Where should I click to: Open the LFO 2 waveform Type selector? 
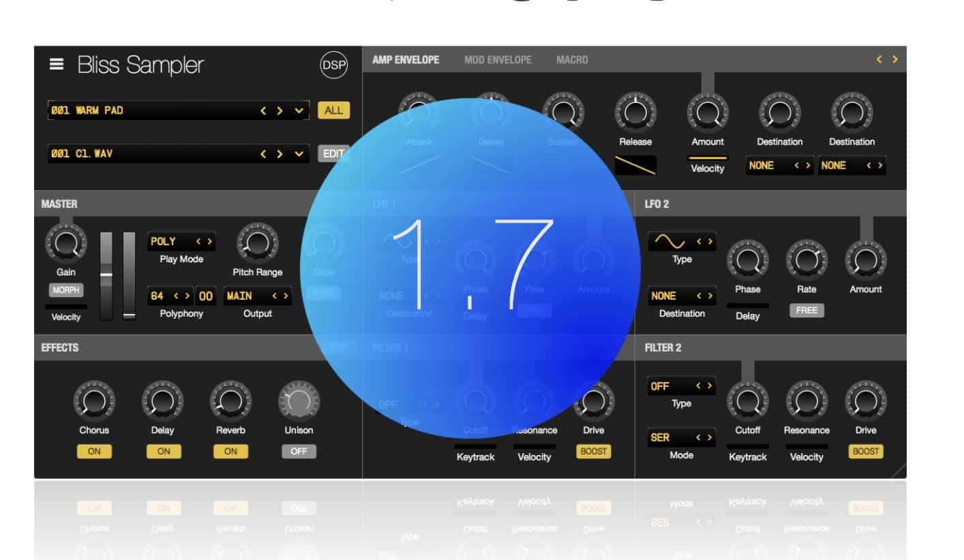coord(682,241)
